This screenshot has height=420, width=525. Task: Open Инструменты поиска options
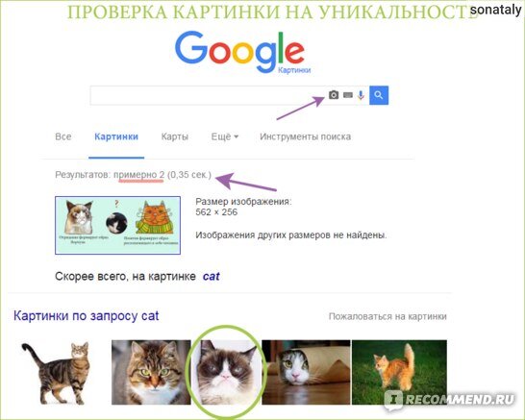[305, 136]
